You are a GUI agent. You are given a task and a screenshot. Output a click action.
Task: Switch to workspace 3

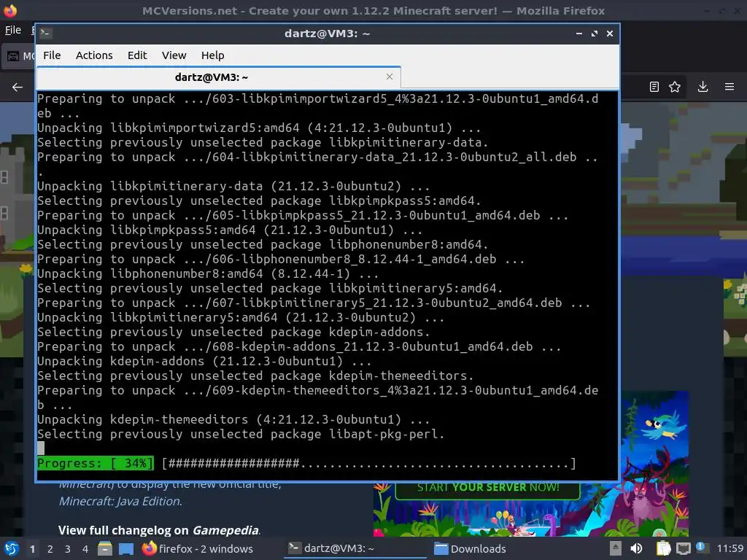pyautogui.click(x=68, y=549)
